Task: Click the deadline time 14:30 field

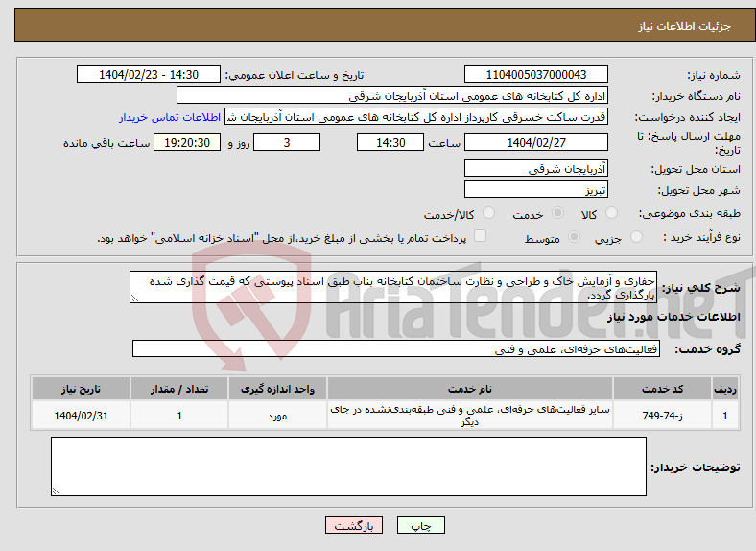Action: click(390, 142)
